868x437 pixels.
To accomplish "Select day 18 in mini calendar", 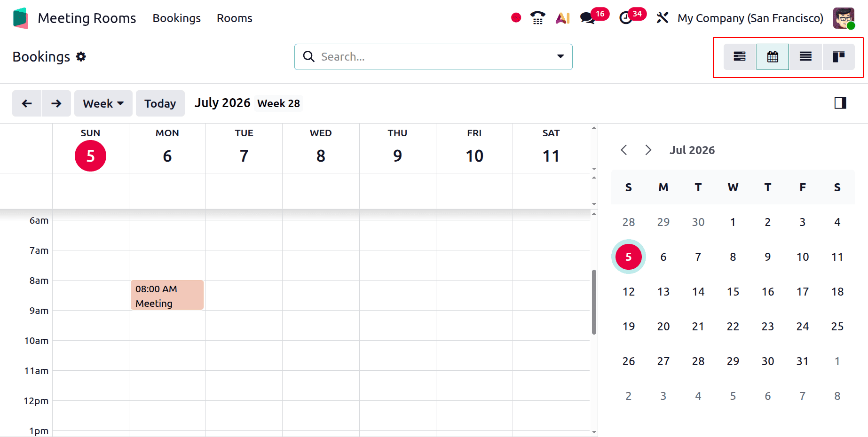I will pos(837,291).
